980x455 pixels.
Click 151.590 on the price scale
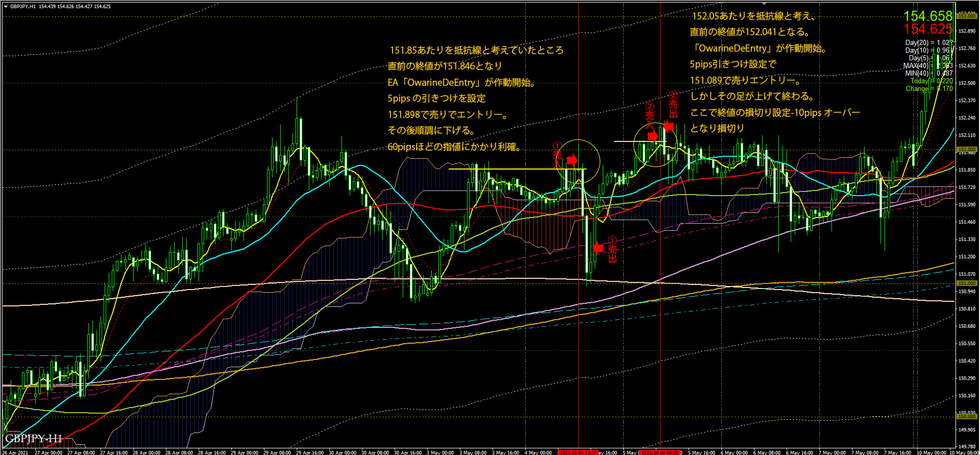(967, 205)
